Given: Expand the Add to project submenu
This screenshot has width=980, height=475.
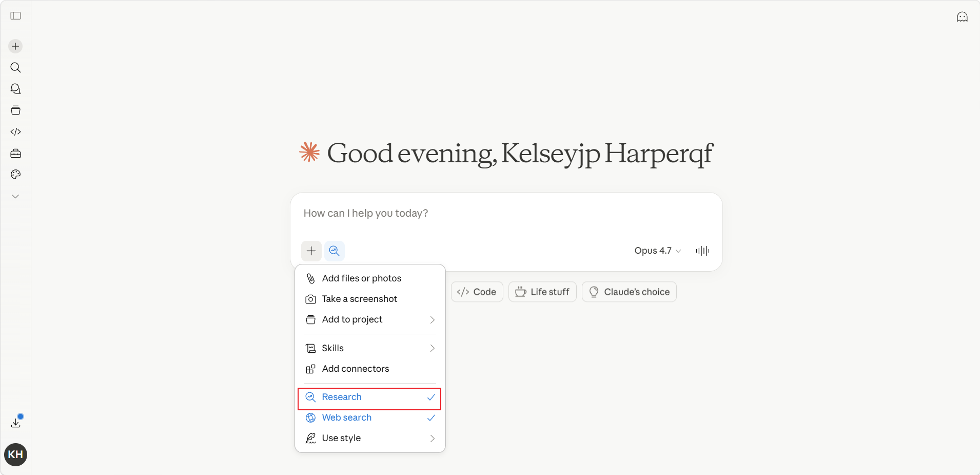Looking at the screenshot, I should pos(370,319).
